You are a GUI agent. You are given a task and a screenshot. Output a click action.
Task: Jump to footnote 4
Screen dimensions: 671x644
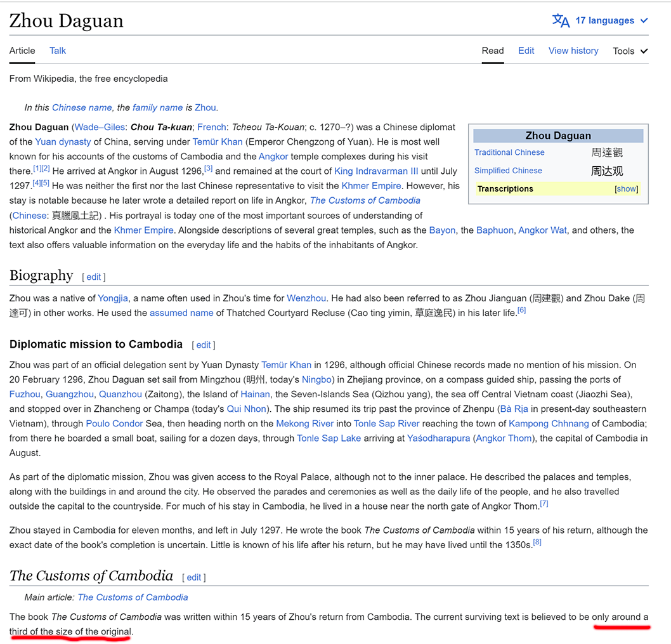tap(37, 183)
